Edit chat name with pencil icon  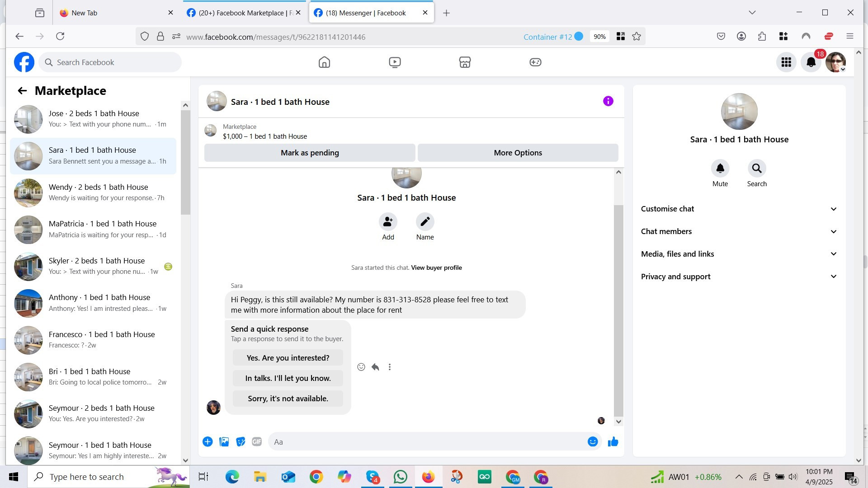pyautogui.click(x=425, y=221)
